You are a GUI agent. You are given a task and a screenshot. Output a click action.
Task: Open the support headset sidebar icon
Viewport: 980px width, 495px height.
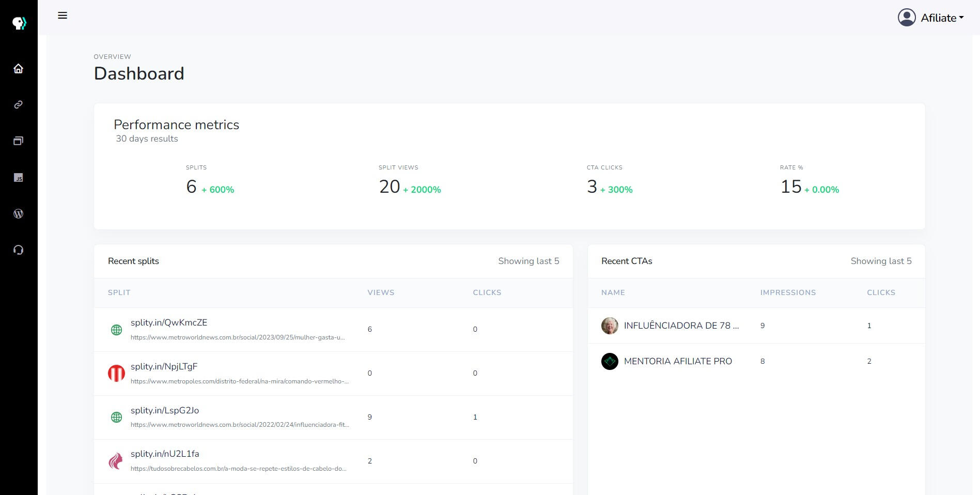coord(19,250)
